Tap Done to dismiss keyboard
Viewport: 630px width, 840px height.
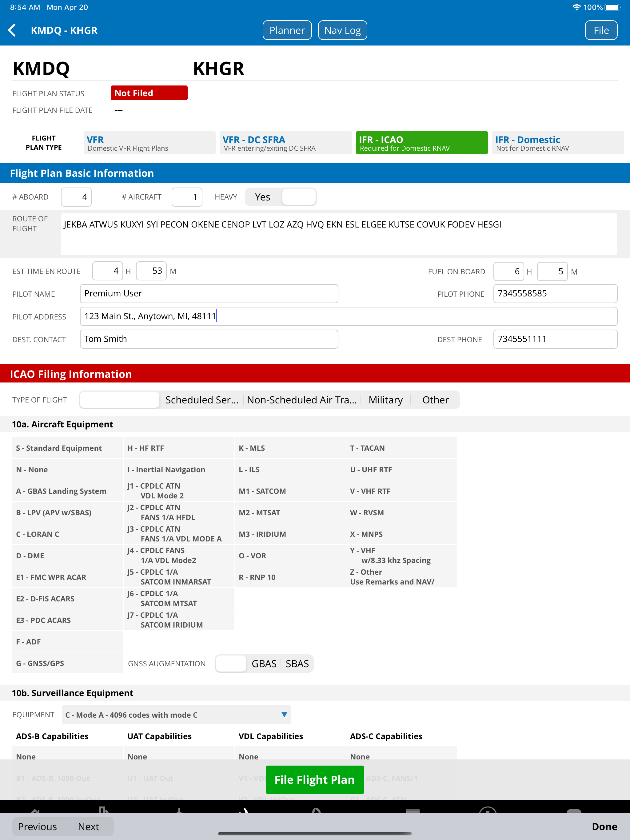point(604,826)
